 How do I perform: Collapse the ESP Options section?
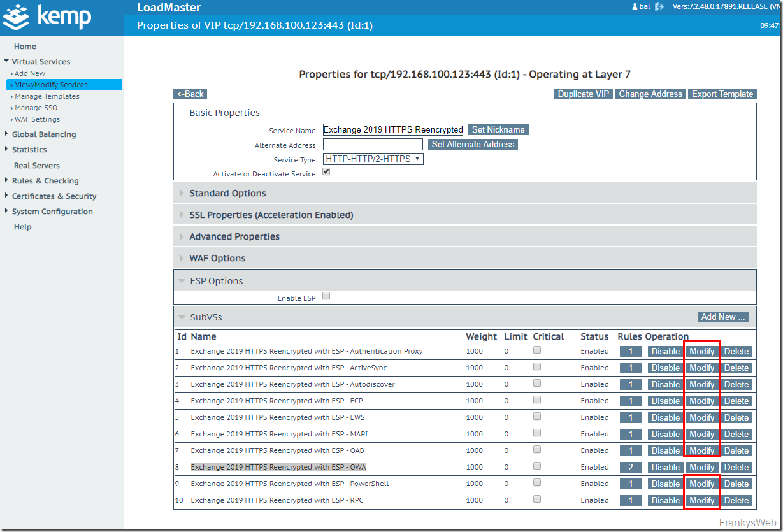click(x=216, y=281)
